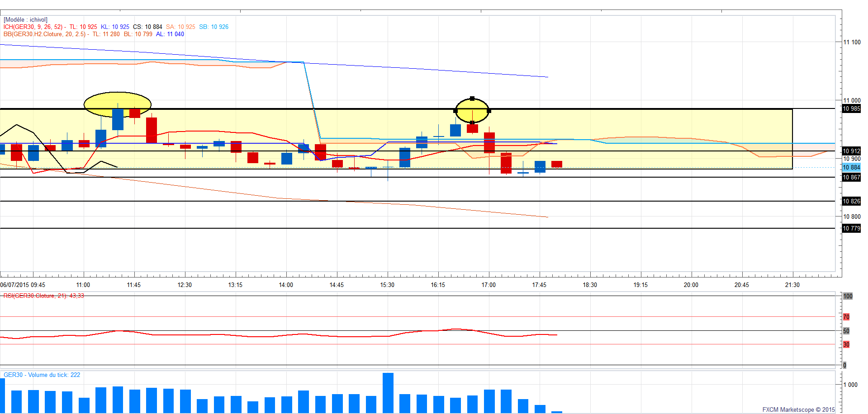Click the RSI 70 overbought level label
This screenshot has width=868, height=414.
pos(846,317)
